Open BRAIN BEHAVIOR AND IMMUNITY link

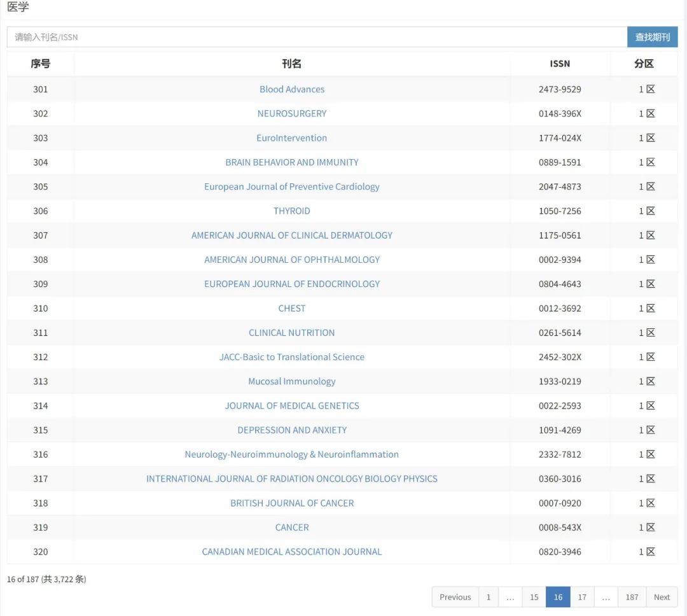pyautogui.click(x=292, y=162)
